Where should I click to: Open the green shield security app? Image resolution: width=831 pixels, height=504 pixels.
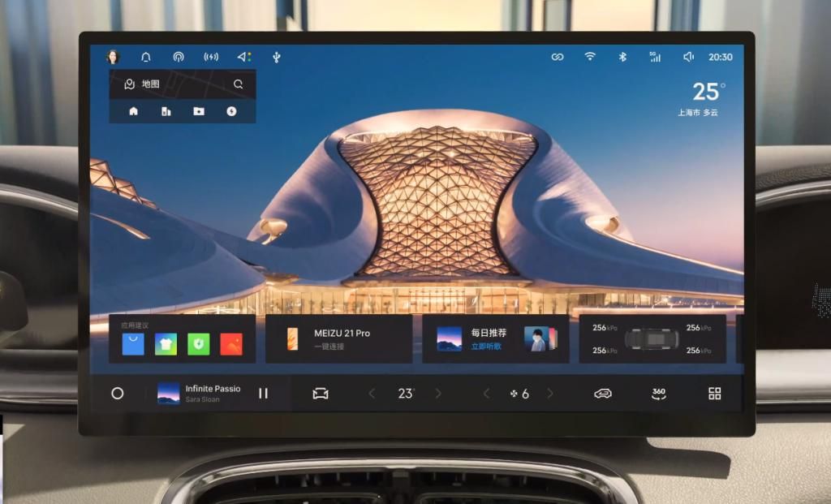coord(199,344)
